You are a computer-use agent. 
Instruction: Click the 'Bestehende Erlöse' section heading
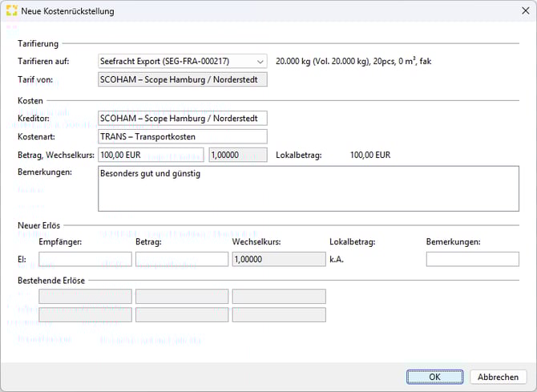(51, 281)
